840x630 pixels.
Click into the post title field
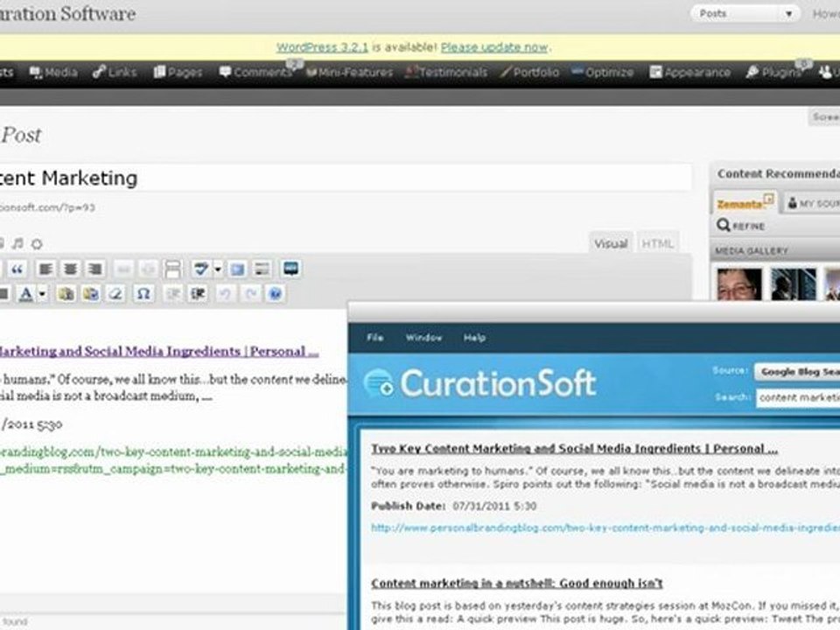[x=345, y=178]
